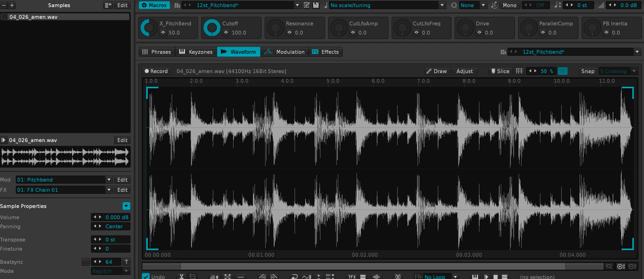644x279 pixels.
Task: Open the instrument preset dropdown 12st_Pitchbend
Action: (x=297, y=5)
